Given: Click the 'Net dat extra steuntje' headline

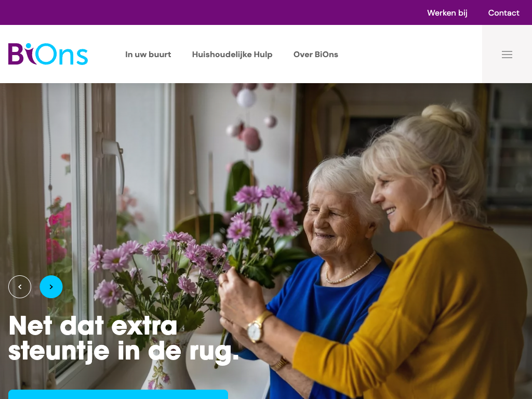Looking at the screenshot, I should tap(124, 339).
